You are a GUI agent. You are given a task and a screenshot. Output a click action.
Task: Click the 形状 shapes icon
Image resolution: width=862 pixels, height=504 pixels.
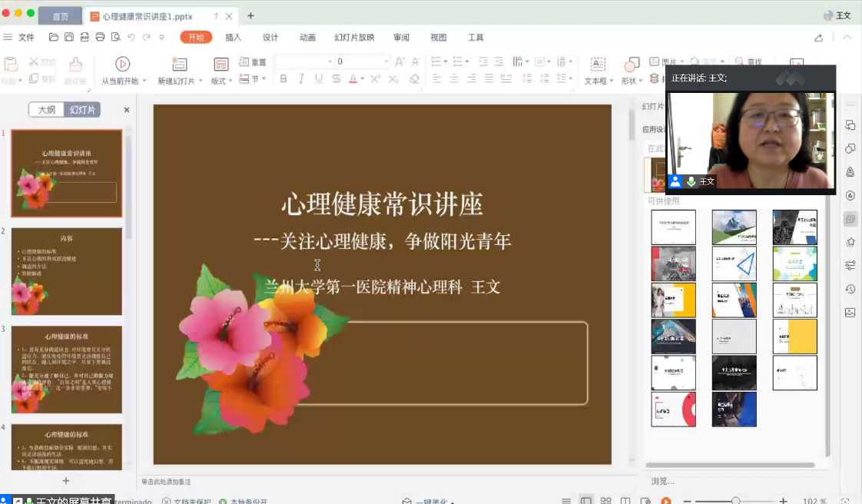[x=632, y=65]
